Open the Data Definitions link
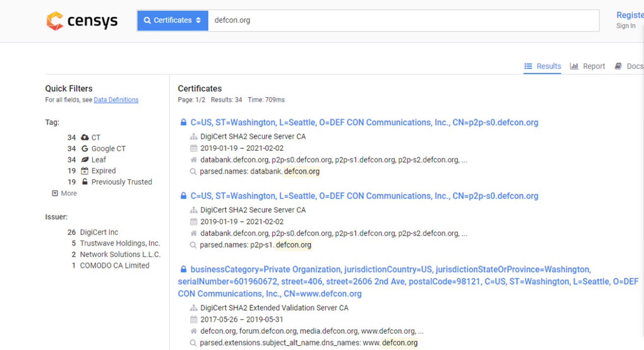 116,100
